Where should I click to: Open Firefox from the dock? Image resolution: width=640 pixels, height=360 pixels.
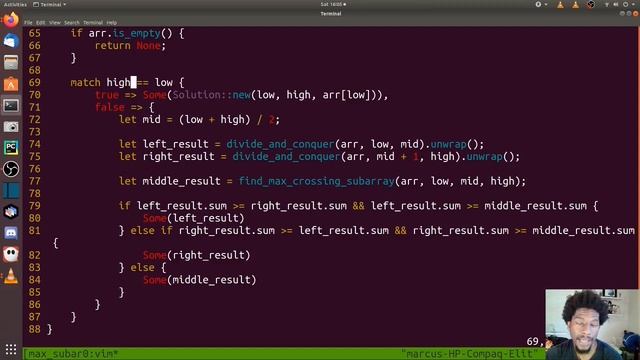[x=11, y=19]
